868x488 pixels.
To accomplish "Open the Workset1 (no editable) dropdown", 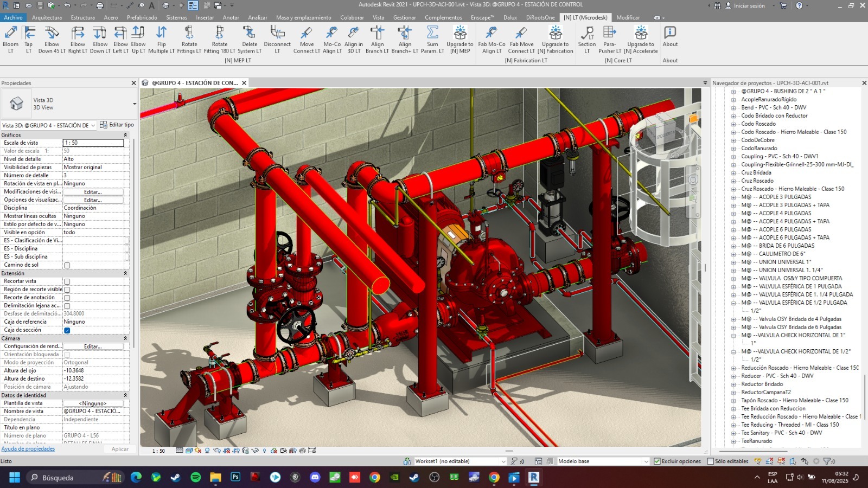I will [503, 461].
